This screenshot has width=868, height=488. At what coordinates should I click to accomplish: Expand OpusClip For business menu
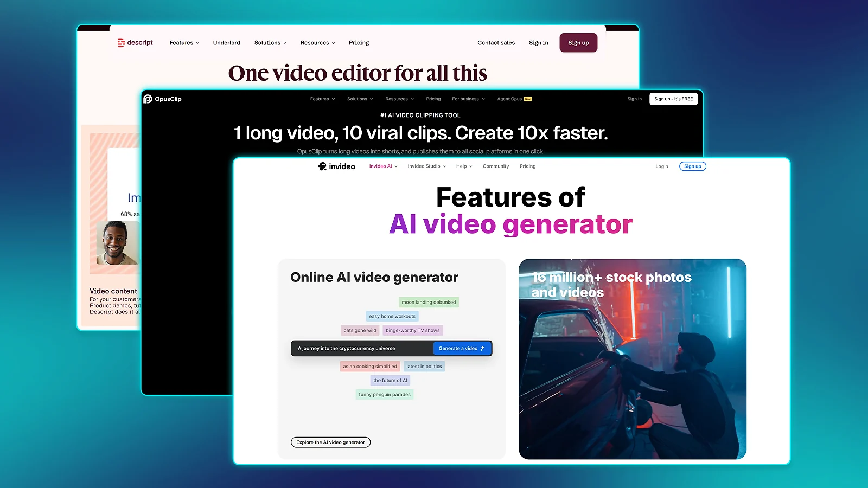(469, 99)
